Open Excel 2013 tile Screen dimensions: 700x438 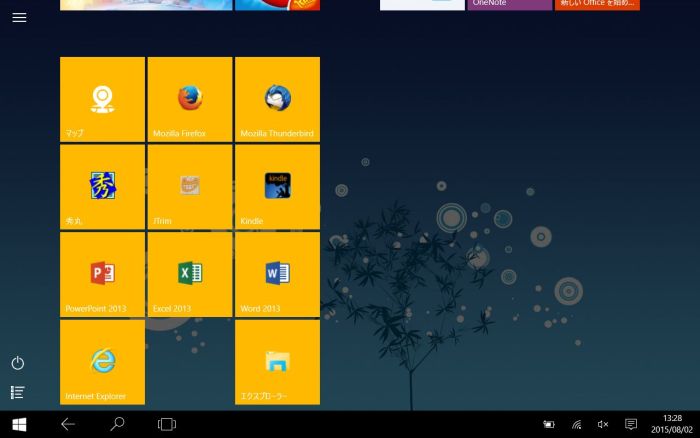pos(190,274)
